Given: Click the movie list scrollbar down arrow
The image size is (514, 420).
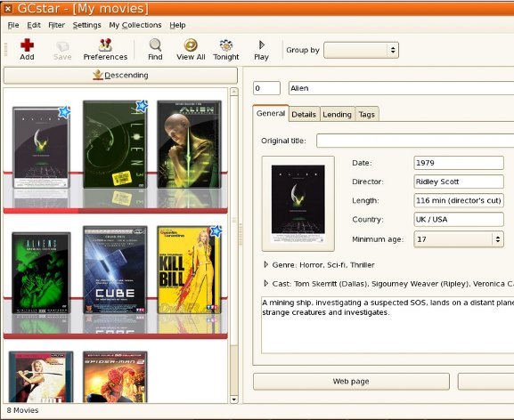Looking at the screenshot, I should coord(233,400).
